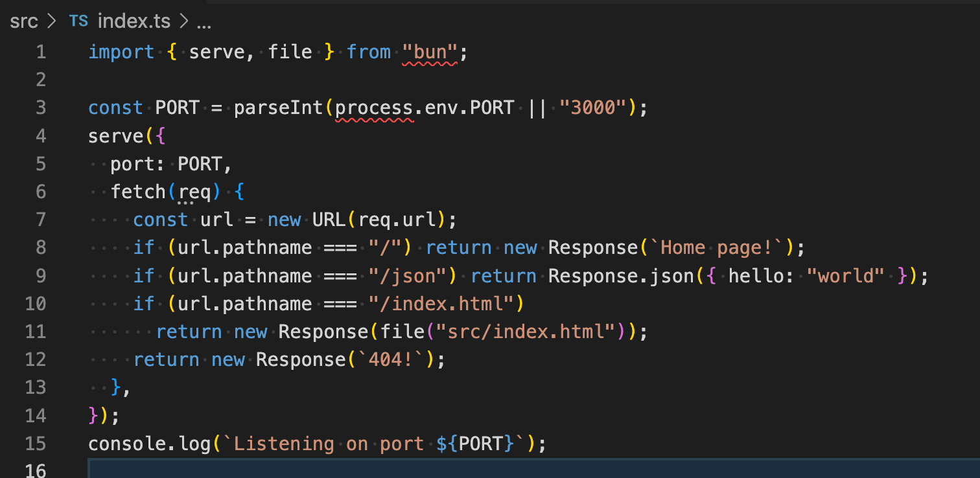Screen dimensions: 980x478
Task: Select line number 3 in the gutter
Action: click(41, 108)
